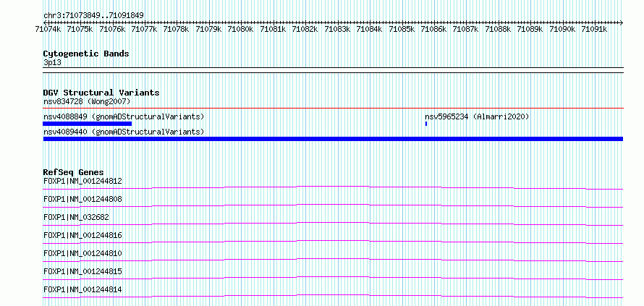644x306 pixels.
Task: Select the Cytogenetic Bands track title
Action: click(86, 54)
